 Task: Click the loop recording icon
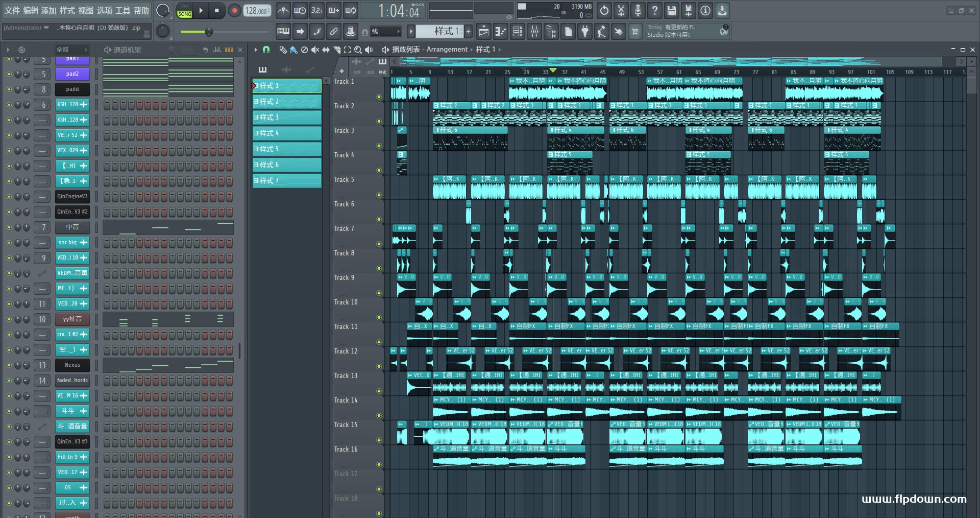[x=351, y=10]
